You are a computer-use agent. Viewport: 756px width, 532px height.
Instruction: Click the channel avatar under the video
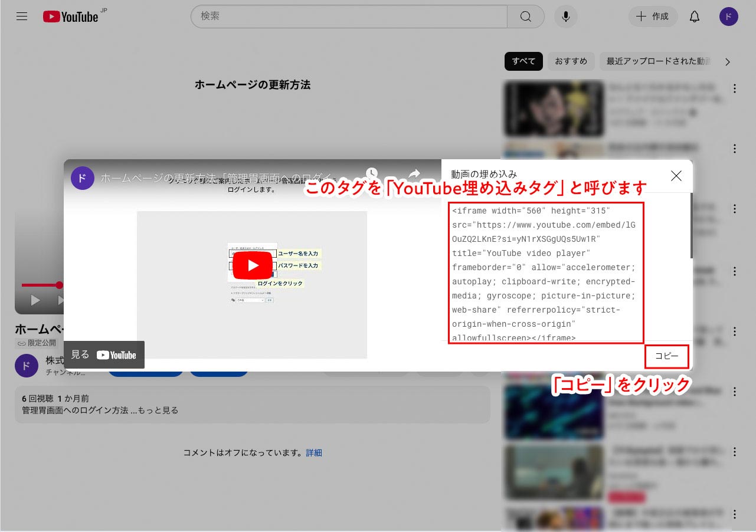click(26, 366)
